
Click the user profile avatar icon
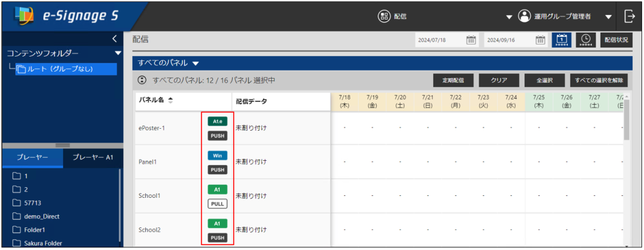point(524,16)
